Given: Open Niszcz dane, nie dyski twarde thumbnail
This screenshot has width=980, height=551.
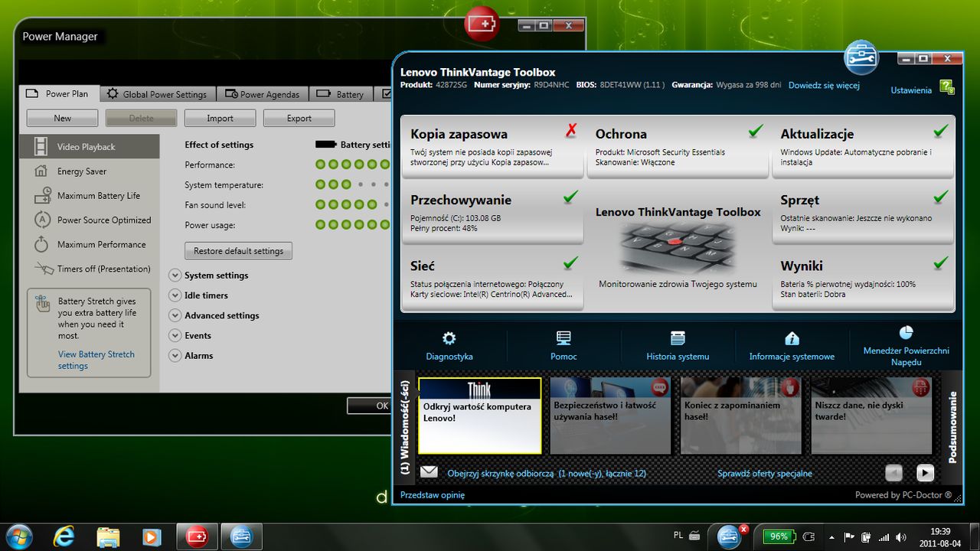Looking at the screenshot, I should click(x=871, y=416).
